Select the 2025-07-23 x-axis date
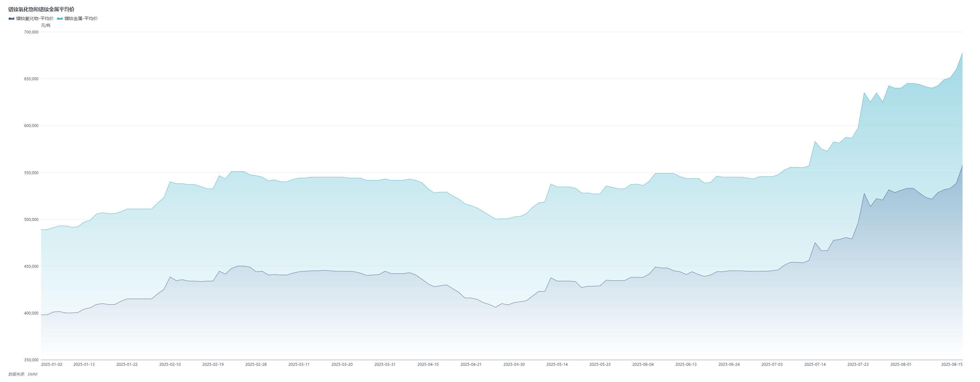Screen dimensions: 980x382 [x=858, y=364]
